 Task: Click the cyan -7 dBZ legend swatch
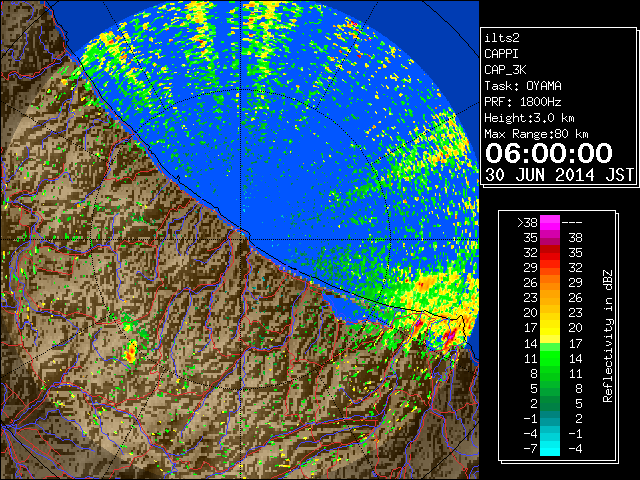click(x=550, y=449)
